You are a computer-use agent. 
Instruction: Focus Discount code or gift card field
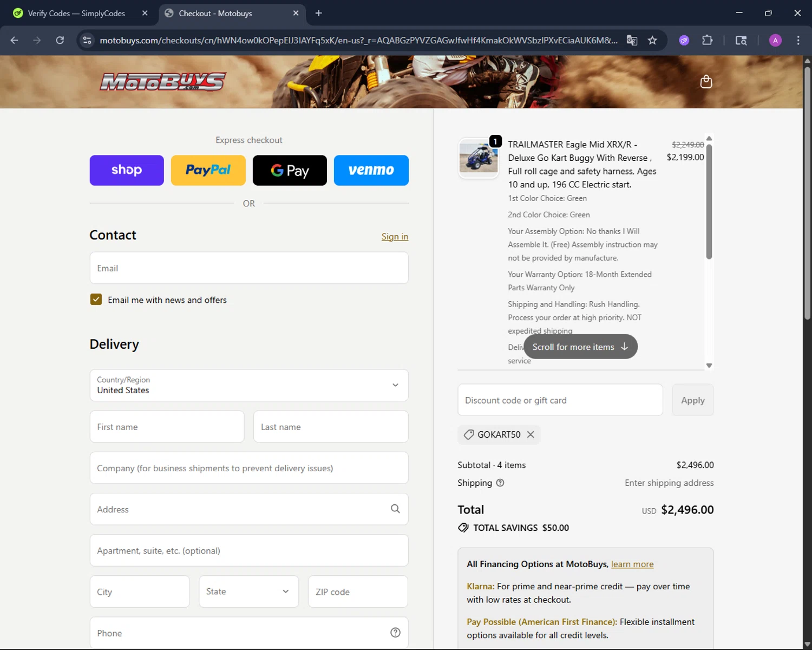560,400
